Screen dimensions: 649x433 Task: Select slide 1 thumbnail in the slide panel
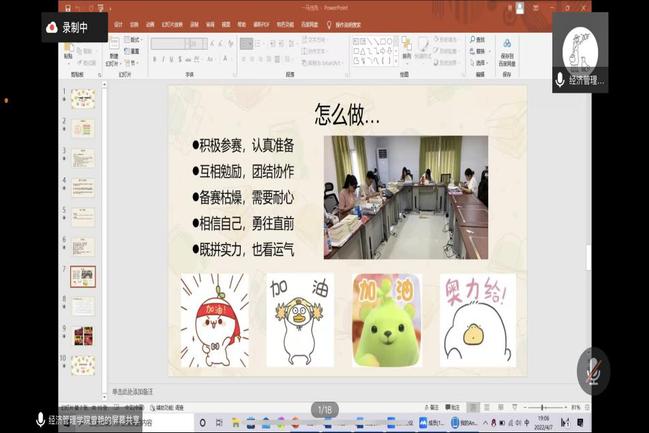82,99
